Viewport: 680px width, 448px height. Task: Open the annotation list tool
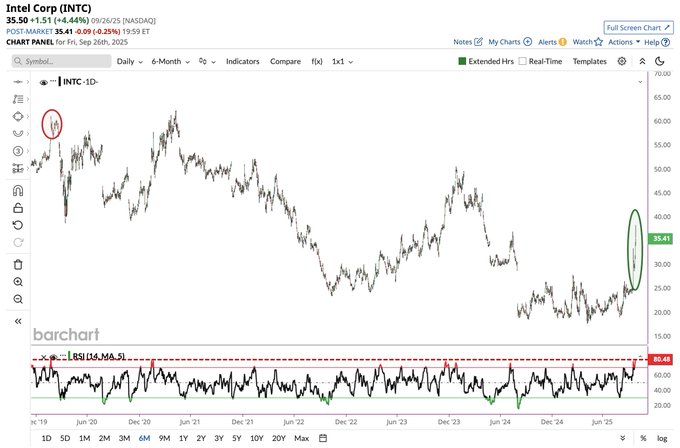point(18,99)
